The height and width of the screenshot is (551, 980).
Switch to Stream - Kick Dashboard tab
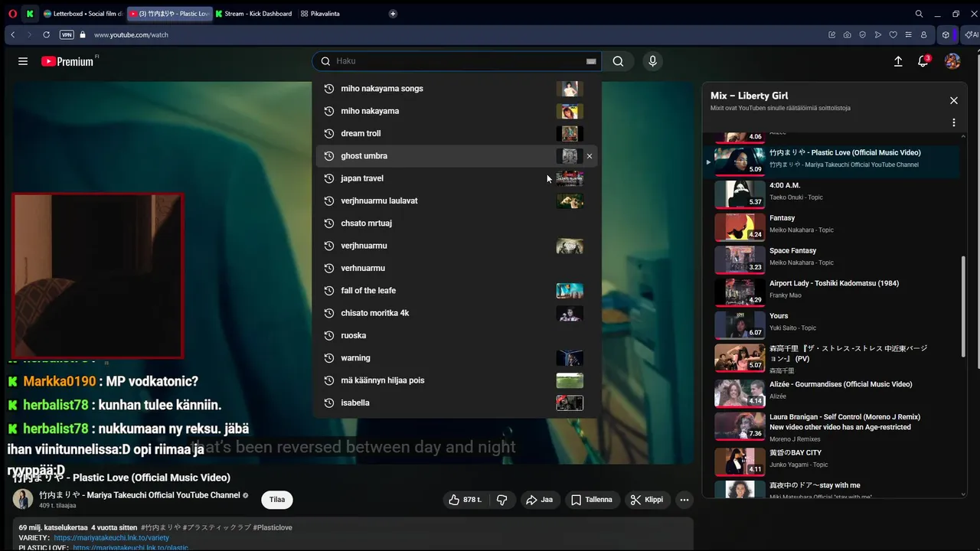click(x=254, y=14)
